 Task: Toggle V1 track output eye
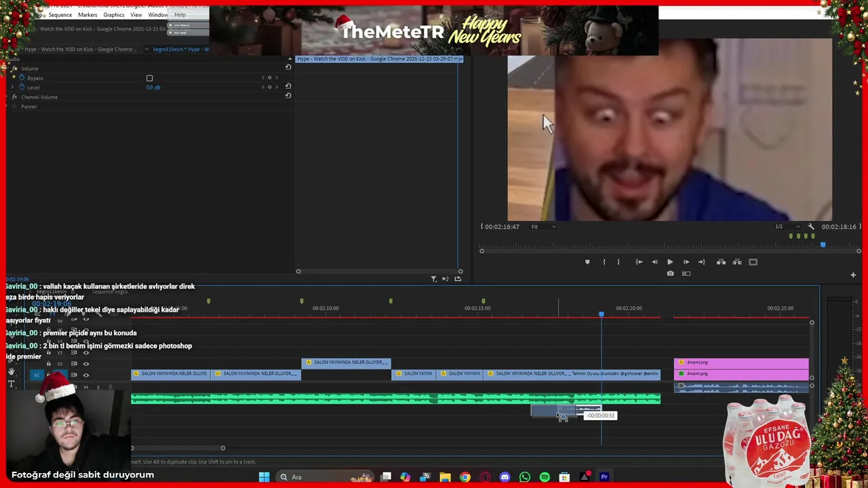85,375
